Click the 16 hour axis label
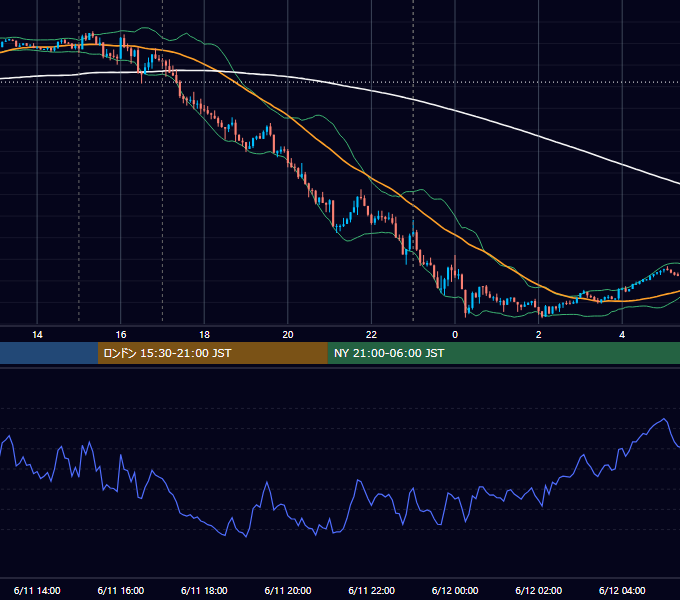Image resolution: width=680 pixels, height=600 pixels. (121, 335)
